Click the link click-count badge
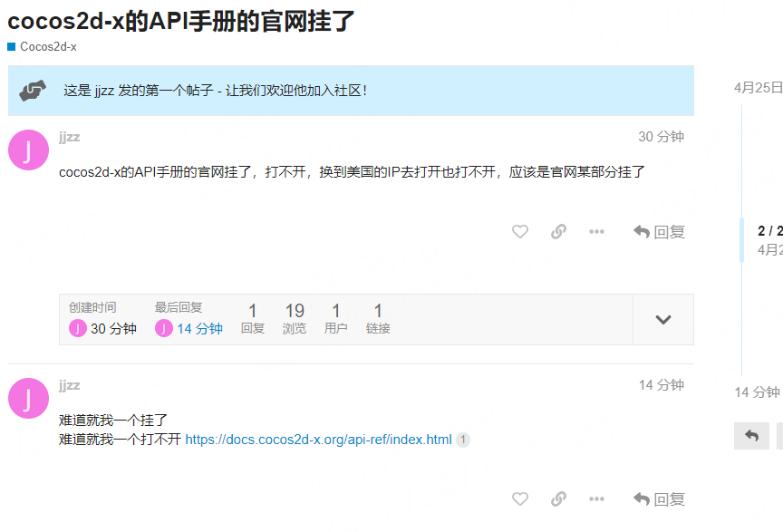The image size is (783, 532). [463, 440]
